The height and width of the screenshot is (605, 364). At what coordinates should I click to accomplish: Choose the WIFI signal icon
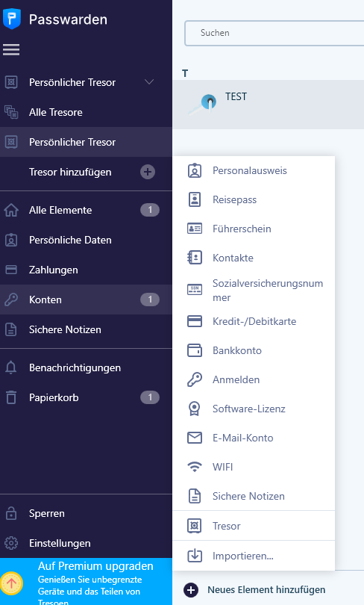(x=195, y=467)
